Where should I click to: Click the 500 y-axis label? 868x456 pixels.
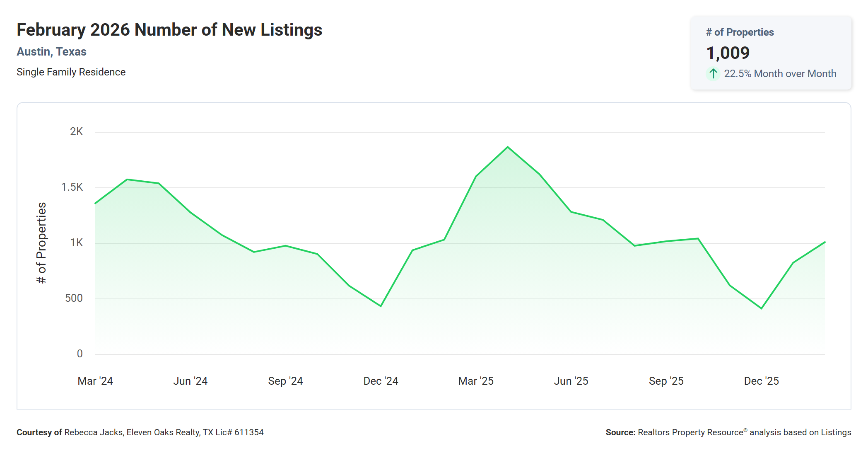coord(74,298)
